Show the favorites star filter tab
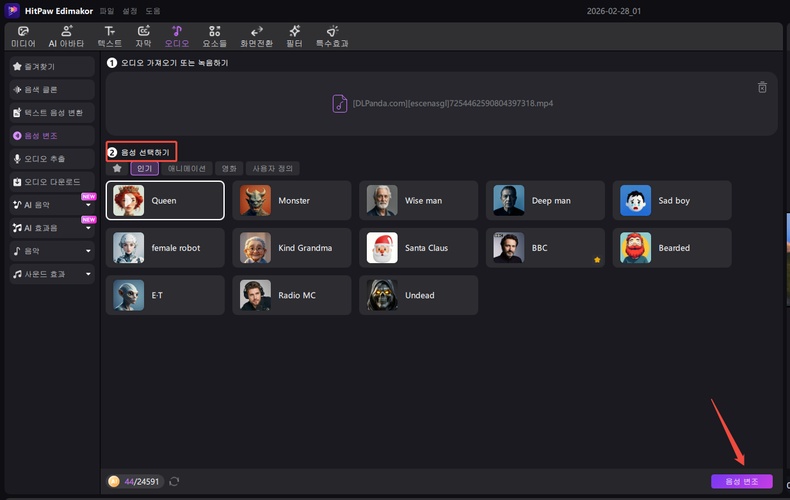Image resolution: width=790 pixels, height=500 pixels. (x=117, y=169)
